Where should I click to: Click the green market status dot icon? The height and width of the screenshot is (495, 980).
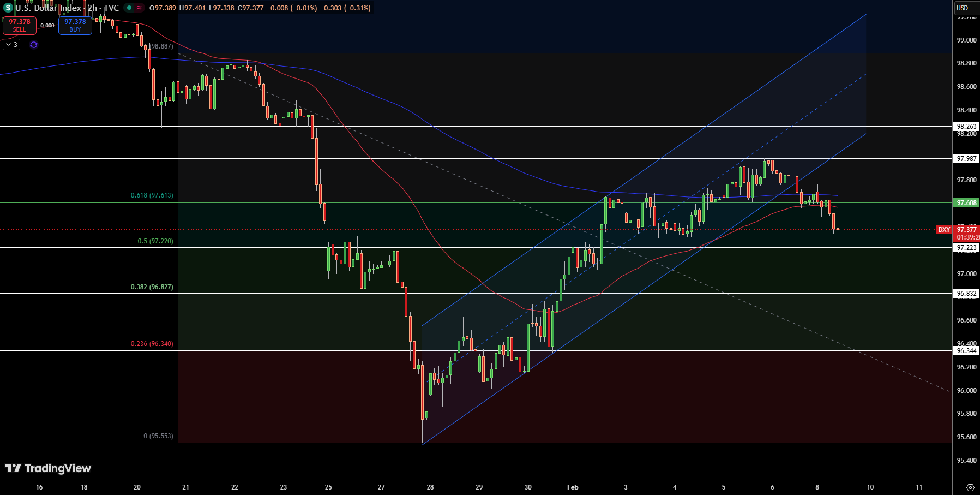tap(129, 8)
